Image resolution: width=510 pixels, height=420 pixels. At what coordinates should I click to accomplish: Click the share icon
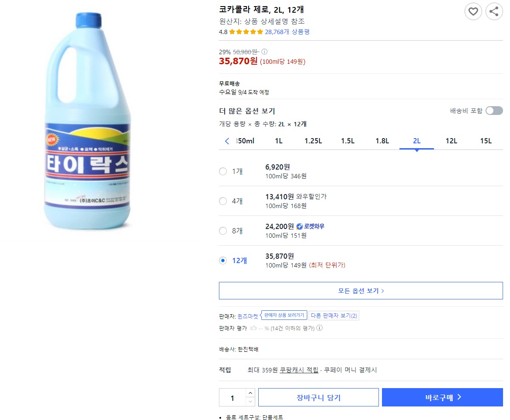494,11
